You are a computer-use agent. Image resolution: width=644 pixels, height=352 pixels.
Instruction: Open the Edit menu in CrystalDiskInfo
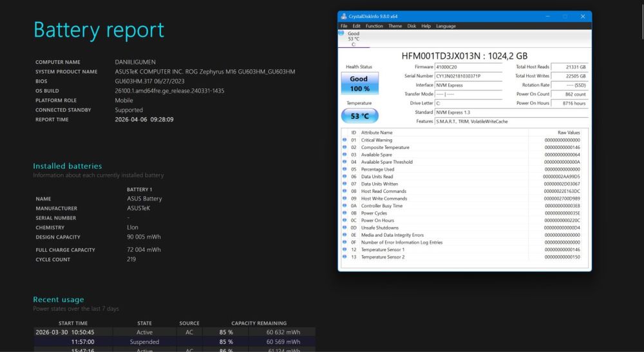tap(356, 26)
